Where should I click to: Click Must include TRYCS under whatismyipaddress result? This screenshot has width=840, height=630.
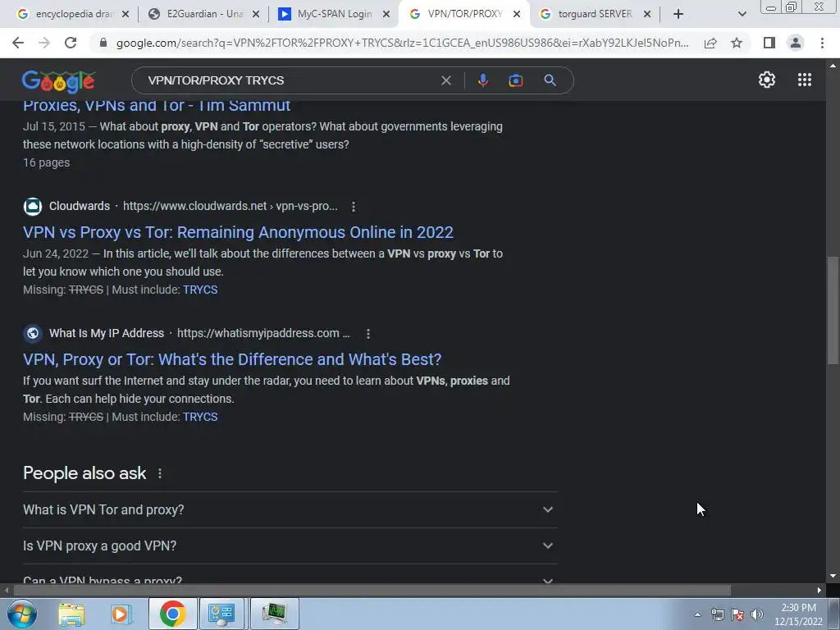(x=200, y=417)
